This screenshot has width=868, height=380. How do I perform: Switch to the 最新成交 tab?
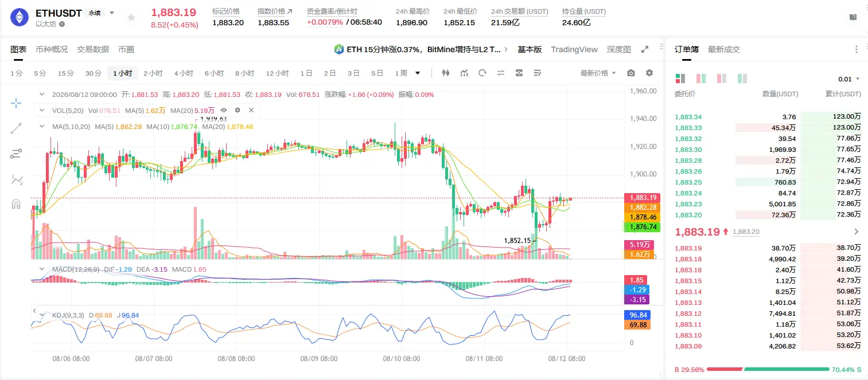tap(724, 49)
